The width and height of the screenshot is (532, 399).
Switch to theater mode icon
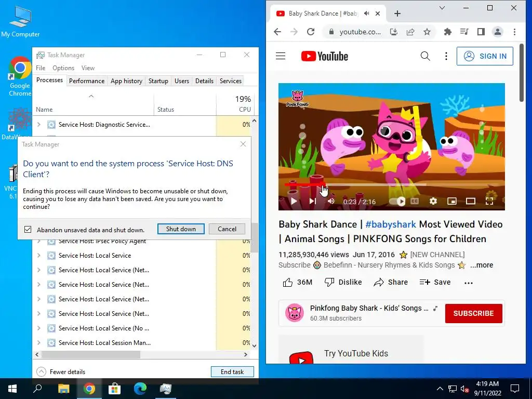pyautogui.click(x=471, y=201)
